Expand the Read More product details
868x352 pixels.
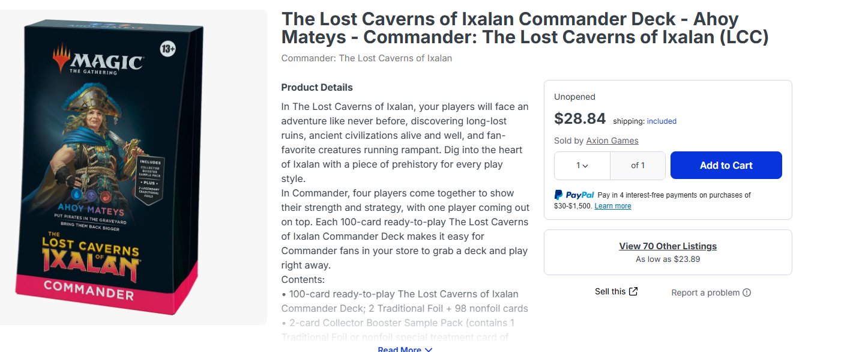[x=405, y=349]
